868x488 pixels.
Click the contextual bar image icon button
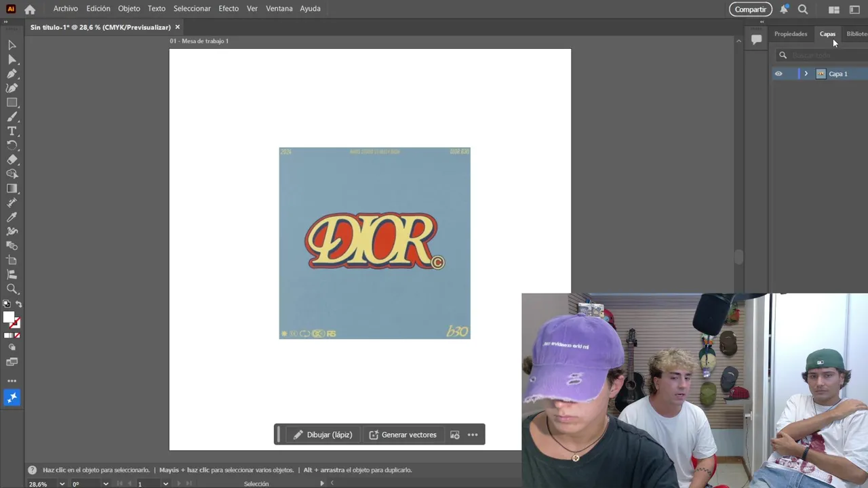pos(455,435)
